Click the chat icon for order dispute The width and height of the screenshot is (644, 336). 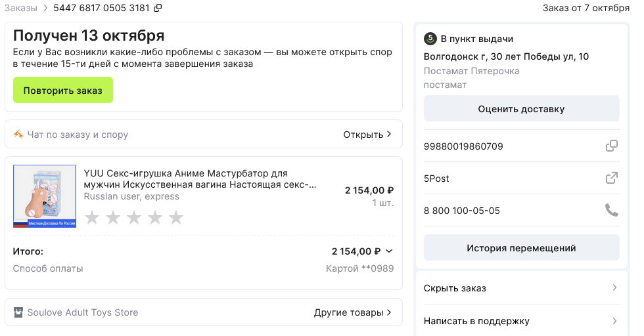[x=18, y=135]
